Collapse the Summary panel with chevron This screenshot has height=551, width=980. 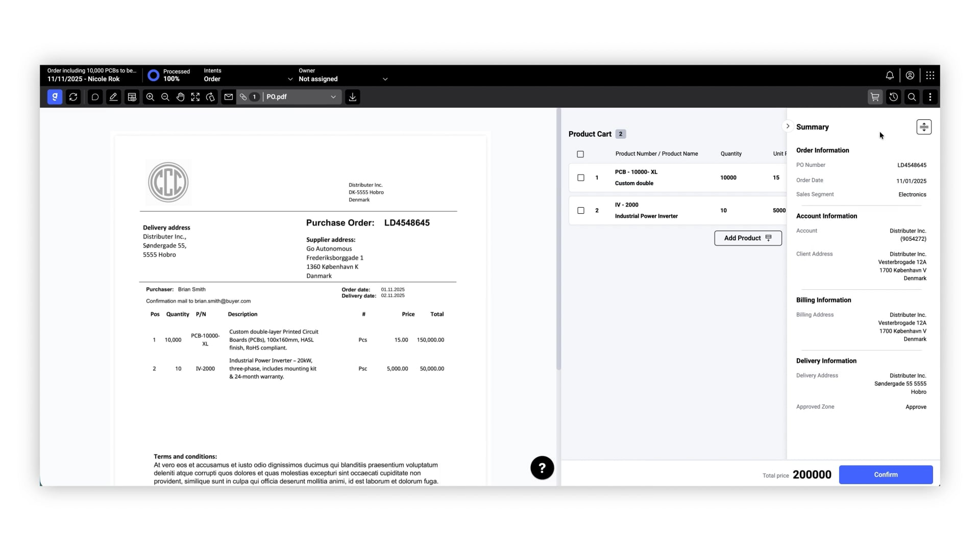point(788,126)
